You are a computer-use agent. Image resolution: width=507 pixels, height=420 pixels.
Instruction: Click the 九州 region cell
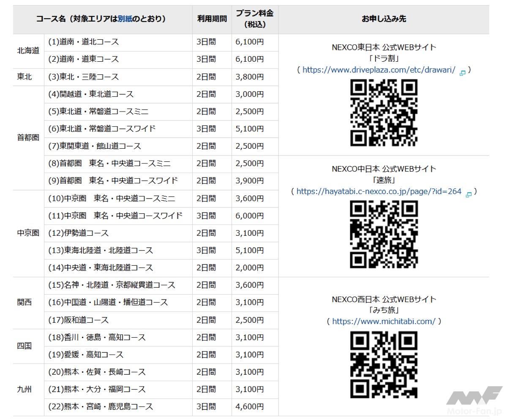tap(28, 389)
